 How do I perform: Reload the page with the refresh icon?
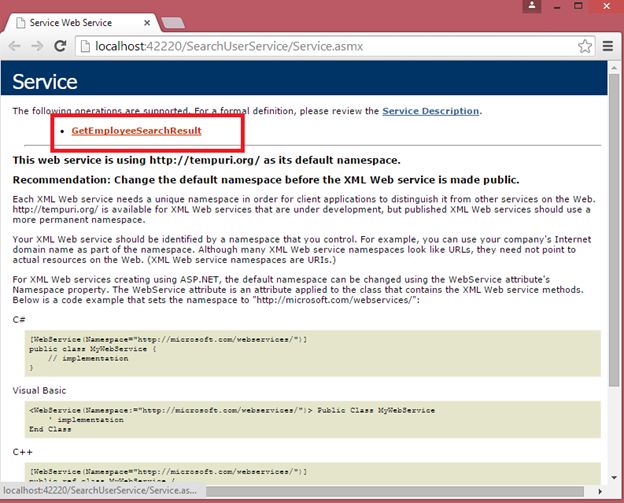coord(60,46)
